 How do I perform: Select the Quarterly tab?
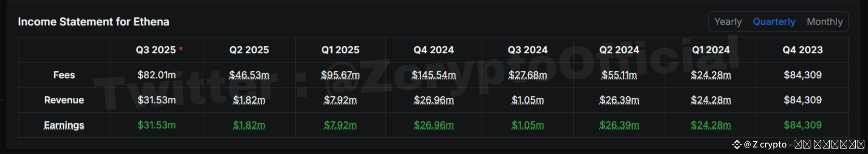coord(774,22)
